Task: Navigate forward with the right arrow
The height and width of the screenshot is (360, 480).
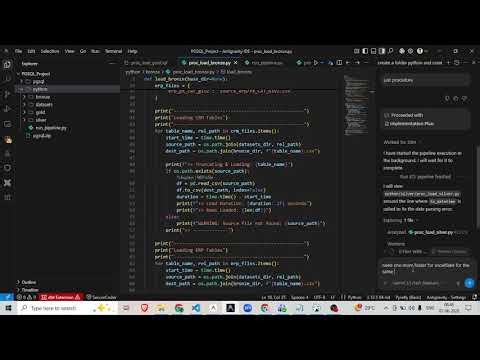Action: pos(357,63)
